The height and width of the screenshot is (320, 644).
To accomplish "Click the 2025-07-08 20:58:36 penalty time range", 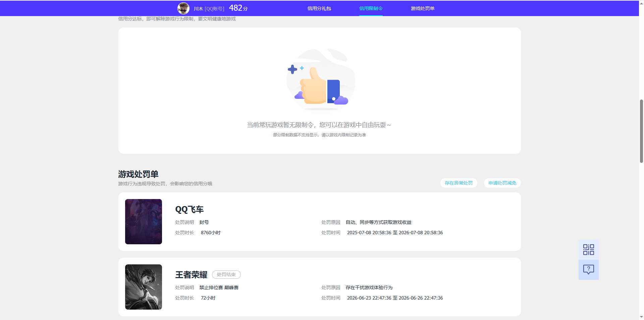I will click(x=395, y=233).
